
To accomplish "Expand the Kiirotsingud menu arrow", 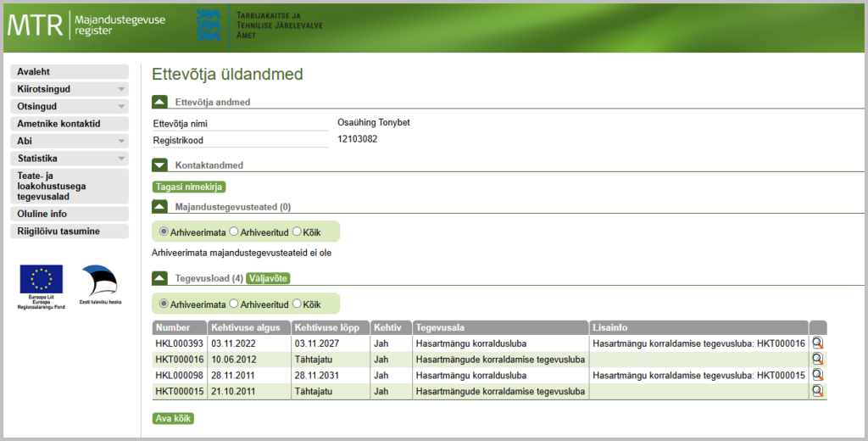I will [121, 89].
